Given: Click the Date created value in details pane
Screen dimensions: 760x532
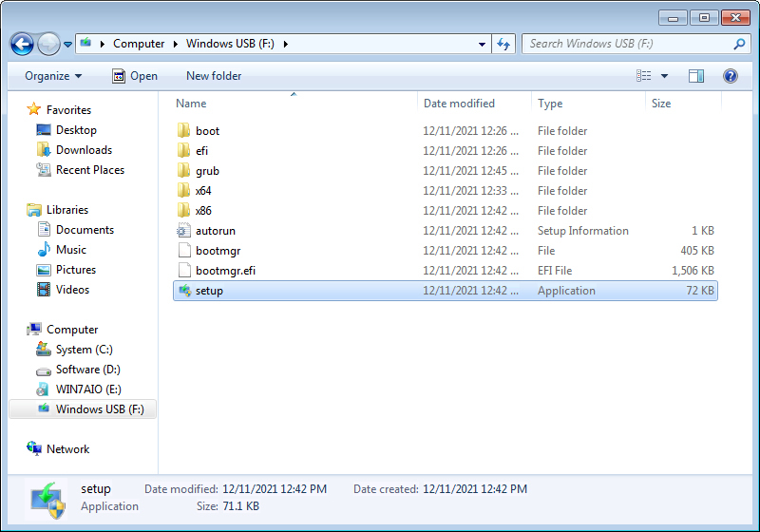Looking at the screenshot, I should pyautogui.click(x=474, y=489).
